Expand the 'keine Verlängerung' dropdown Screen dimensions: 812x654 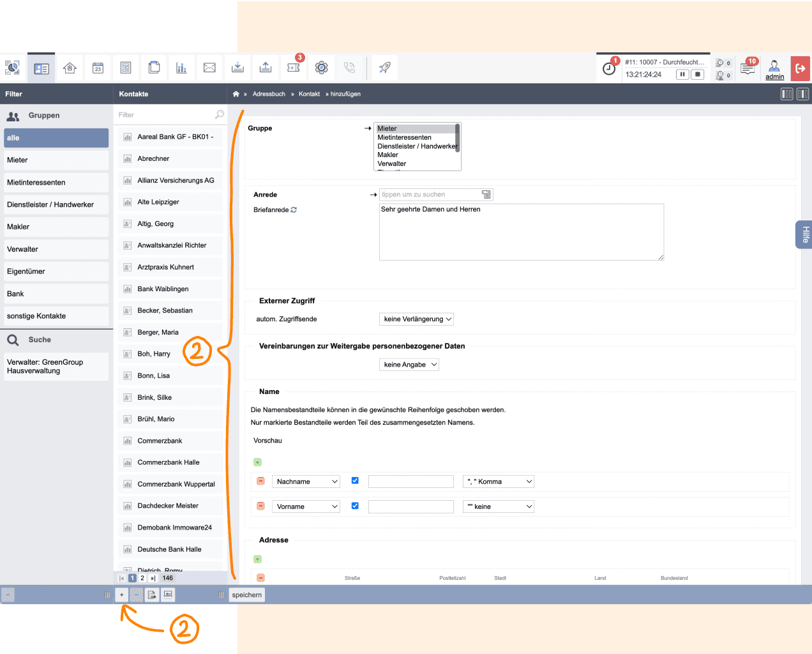click(417, 319)
